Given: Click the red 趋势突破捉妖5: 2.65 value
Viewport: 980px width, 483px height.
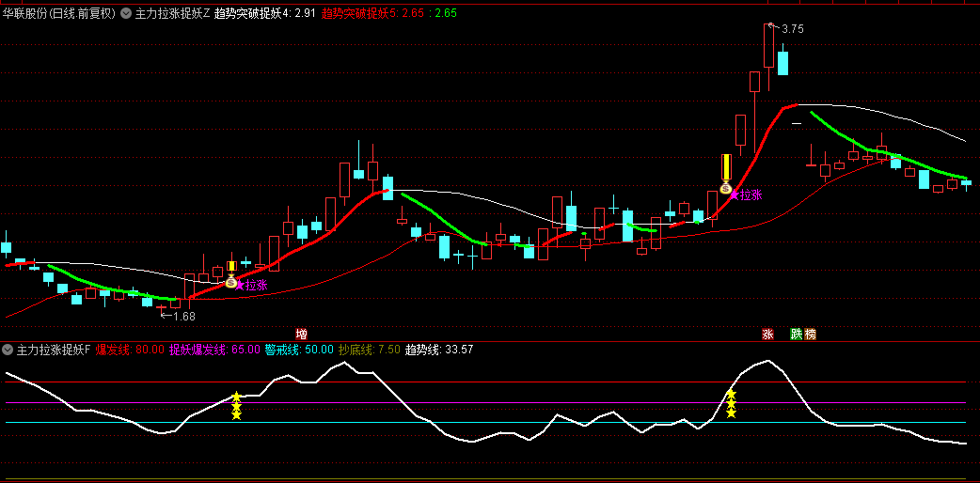Looking at the screenshot, I should [x=373, y=12].
